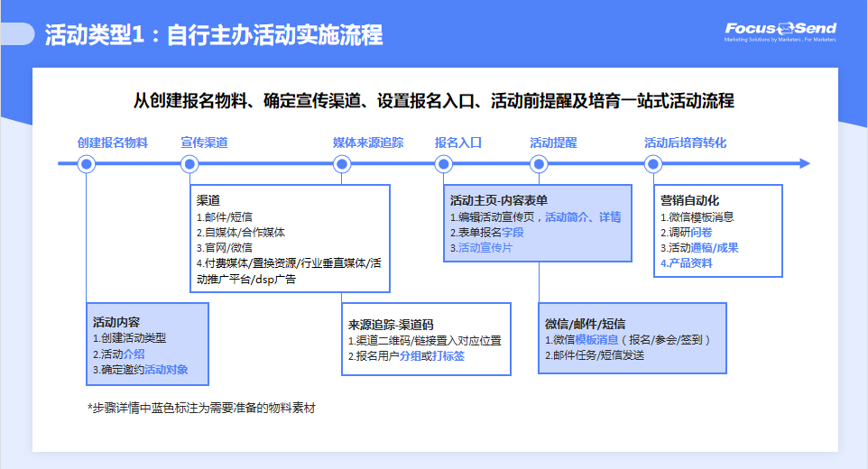868x469 pixels.
Task: Click timeline node under 宣传渠道
Action: [189, 164]
